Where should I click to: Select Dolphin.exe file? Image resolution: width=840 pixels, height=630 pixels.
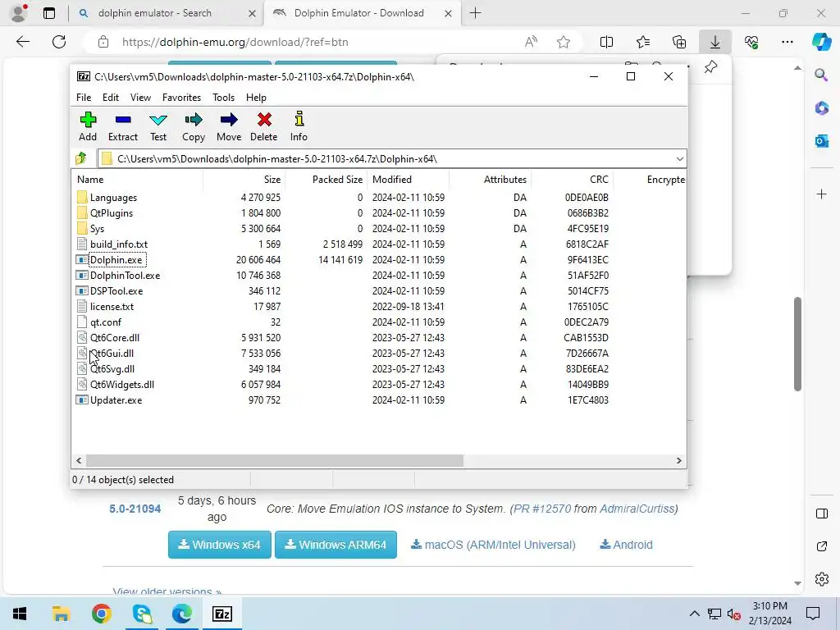[116, 260]
